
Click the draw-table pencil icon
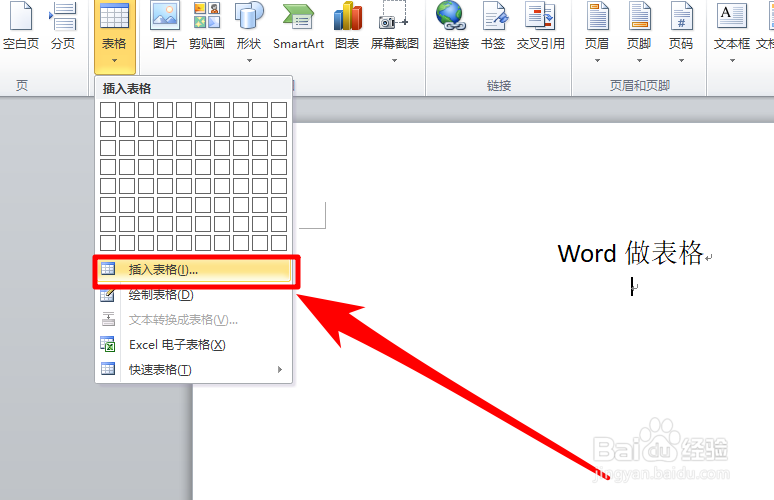108,295
